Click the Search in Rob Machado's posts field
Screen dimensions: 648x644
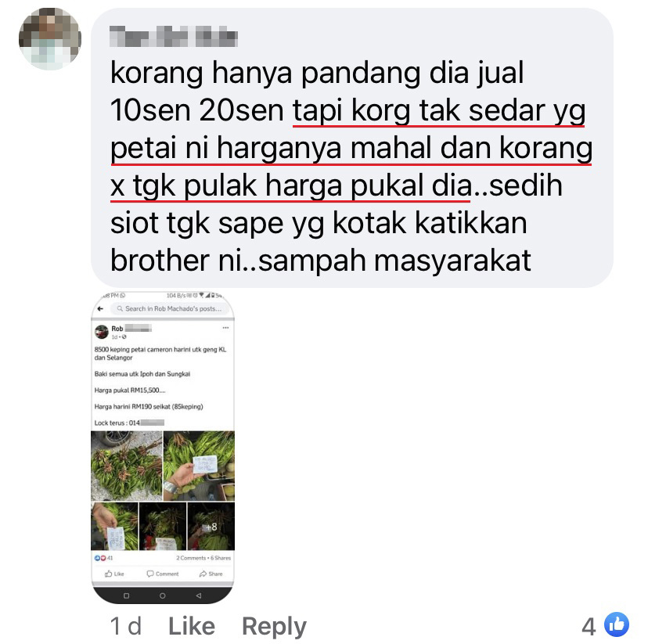click(x=170, y=308)
